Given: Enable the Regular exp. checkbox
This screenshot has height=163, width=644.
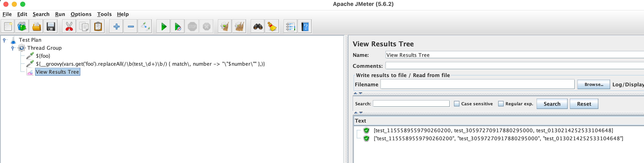Looking at the screenshot, I should pyautogui.click(x=501, y=104).
